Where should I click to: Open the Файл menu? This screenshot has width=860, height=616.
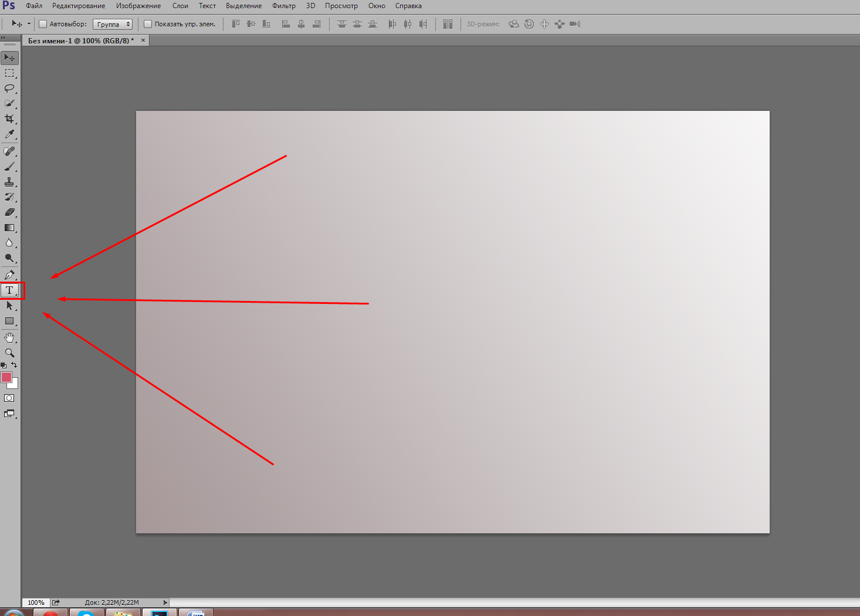pyautogui.click(x=34, y=6)
